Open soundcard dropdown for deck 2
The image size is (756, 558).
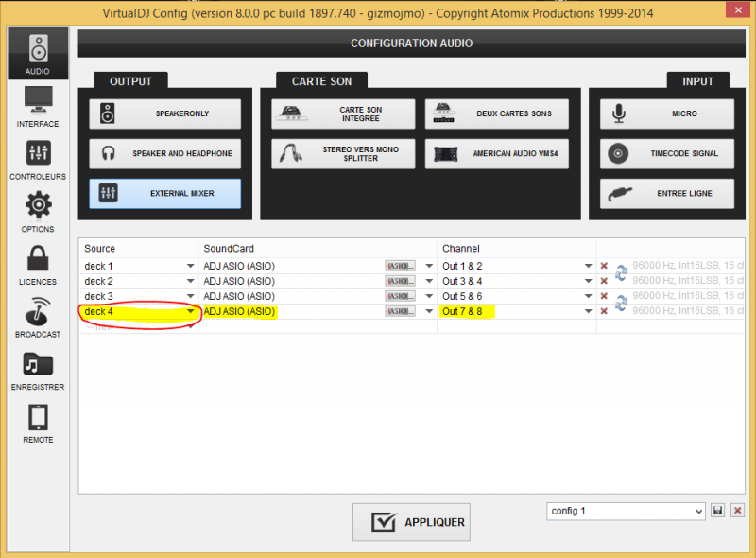pyautogui.click(x=429, y=281)
